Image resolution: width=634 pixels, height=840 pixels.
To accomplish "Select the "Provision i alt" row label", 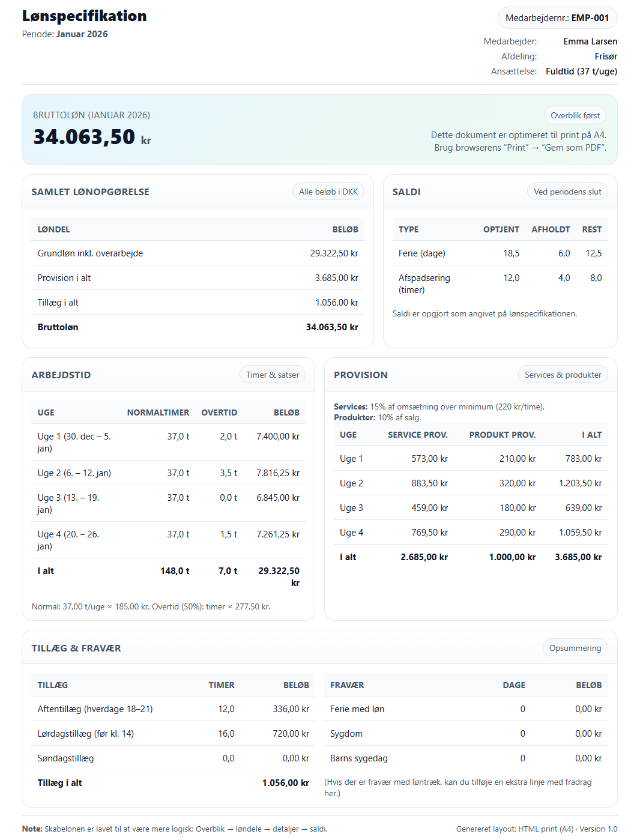I will [64, 278].
